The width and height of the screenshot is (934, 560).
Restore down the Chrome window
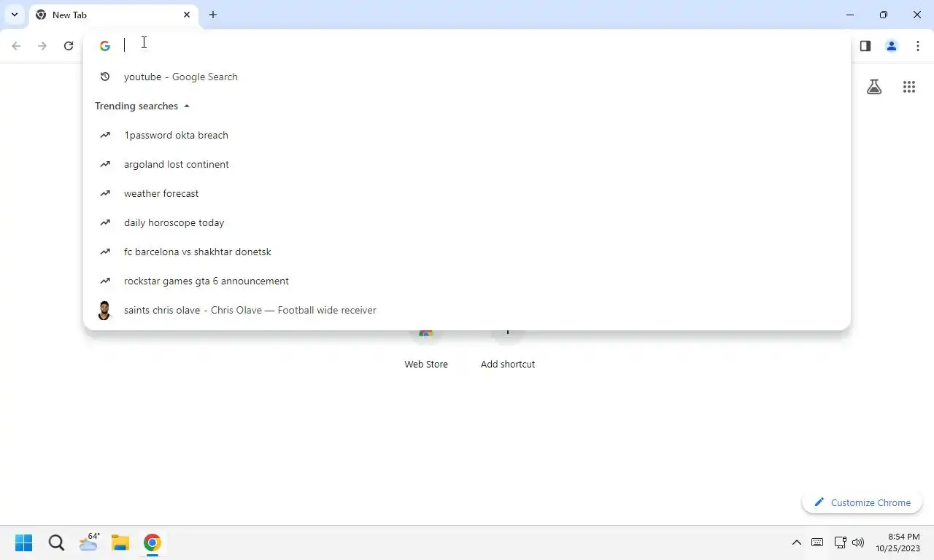click(884, 15)
